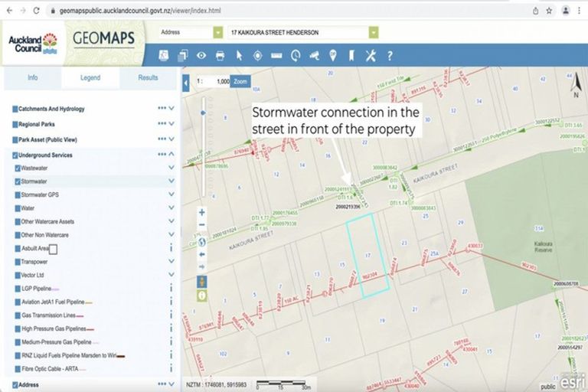Screen dimensions: 588x392
Task: Switch to the Results tab
Action: [148, 77]
